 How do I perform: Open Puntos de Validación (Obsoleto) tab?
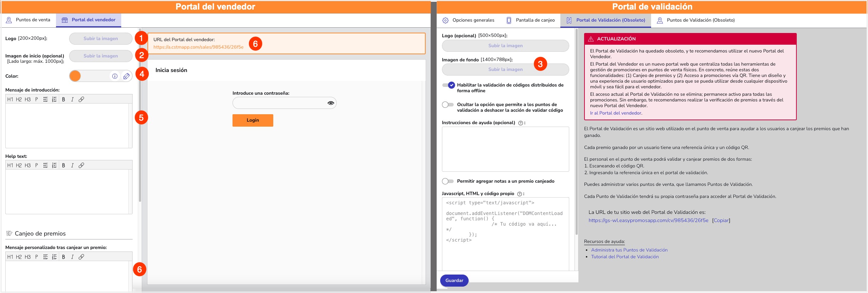click(x=695, y=20)
